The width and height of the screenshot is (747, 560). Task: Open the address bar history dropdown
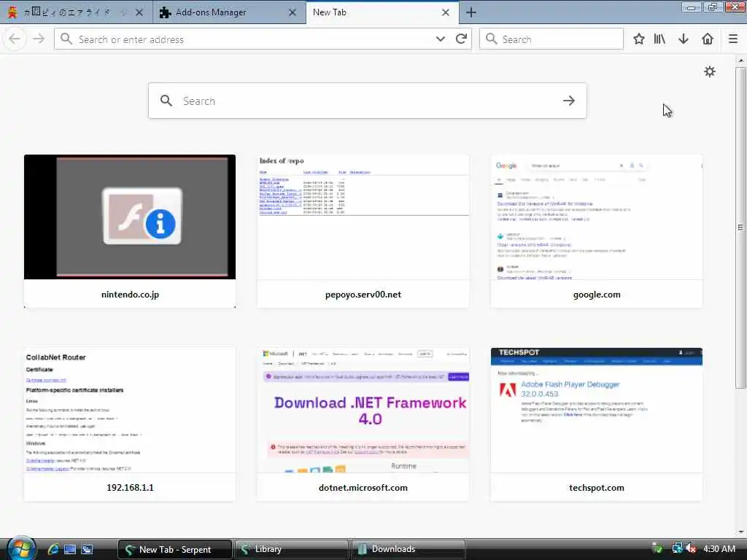point(440,39)
